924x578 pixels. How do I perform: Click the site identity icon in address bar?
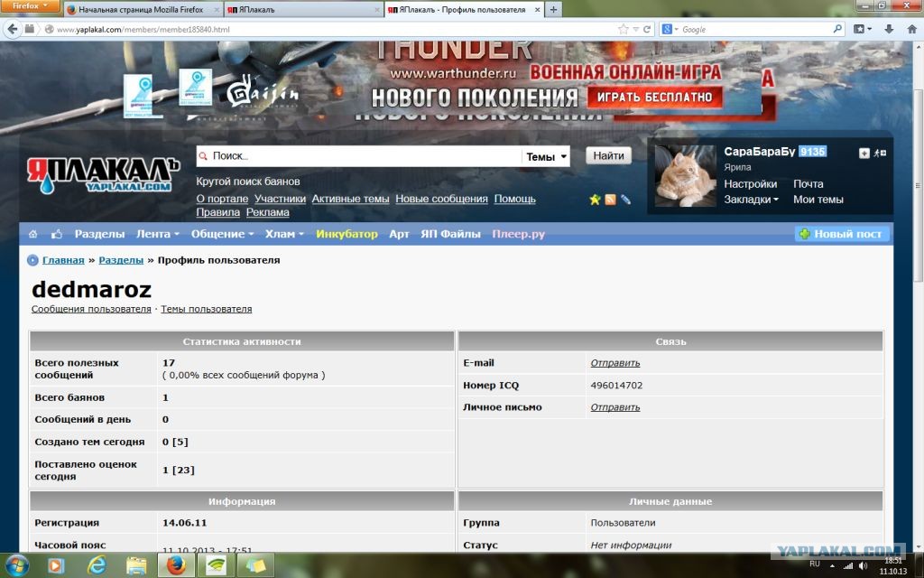point(50,29)
